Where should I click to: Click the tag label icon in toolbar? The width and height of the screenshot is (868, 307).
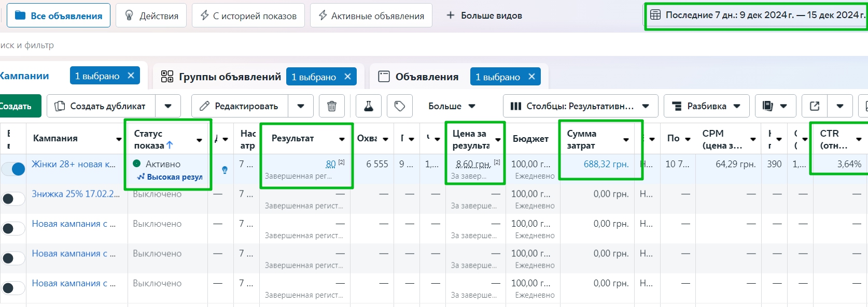[x=400, y=106]
